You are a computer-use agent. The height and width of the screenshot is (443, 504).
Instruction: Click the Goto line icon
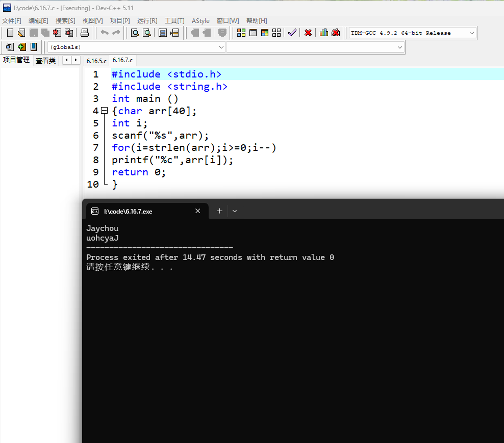[x=174, y=33]
